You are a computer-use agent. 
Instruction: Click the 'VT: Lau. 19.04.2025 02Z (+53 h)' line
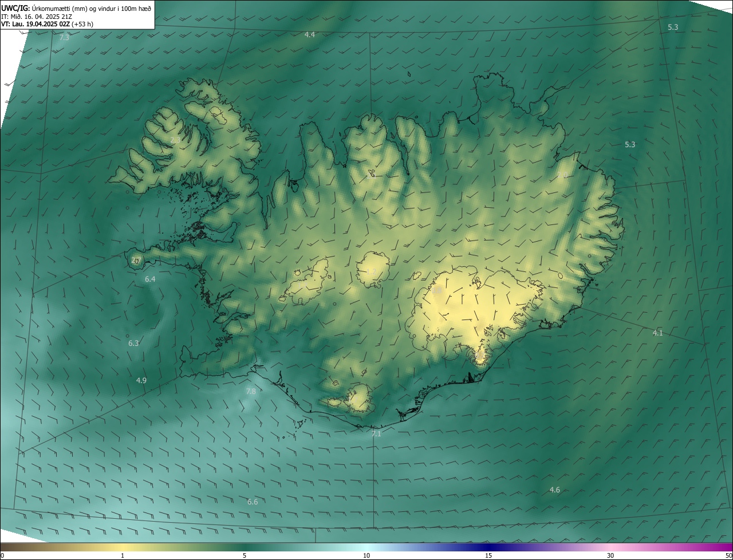click(x=47, y=24)
